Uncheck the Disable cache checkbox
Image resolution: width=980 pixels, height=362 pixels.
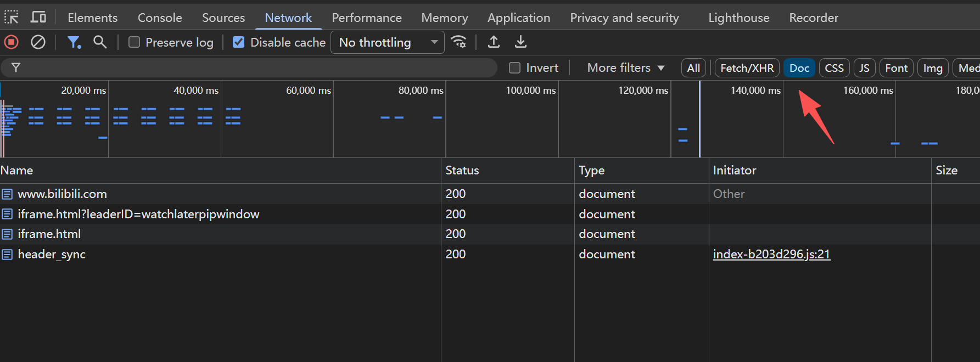tap(238, 42)
